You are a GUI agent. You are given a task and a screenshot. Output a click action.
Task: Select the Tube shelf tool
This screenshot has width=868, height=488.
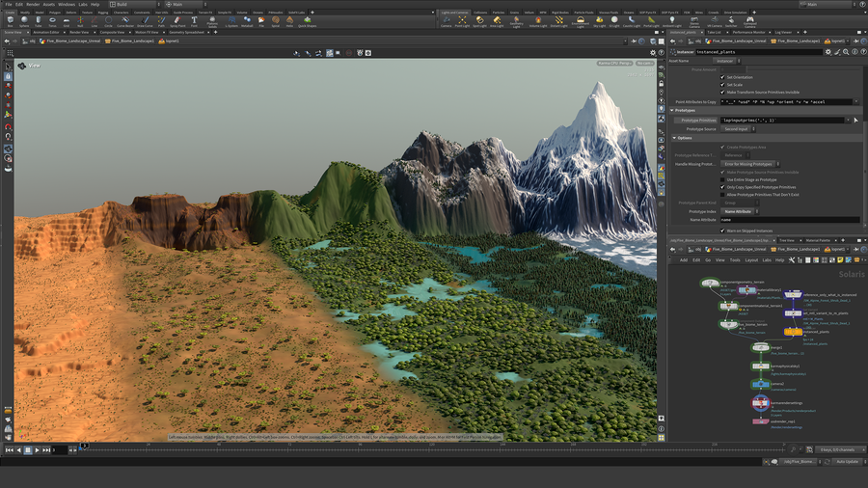39,21
